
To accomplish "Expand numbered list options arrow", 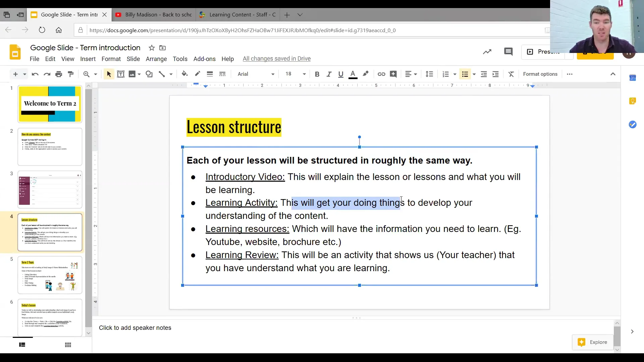I will [x=455, y=74].
